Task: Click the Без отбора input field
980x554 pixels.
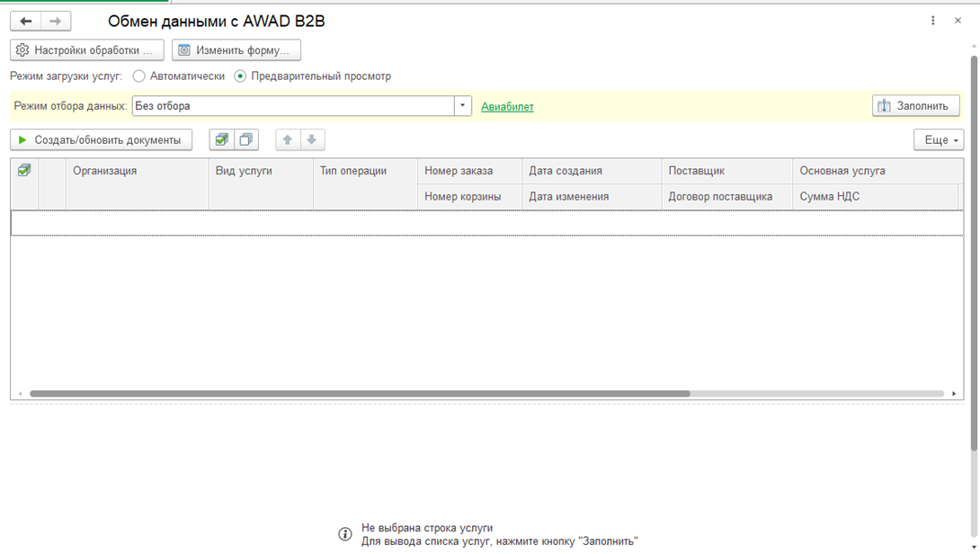Action: [292, 106]
